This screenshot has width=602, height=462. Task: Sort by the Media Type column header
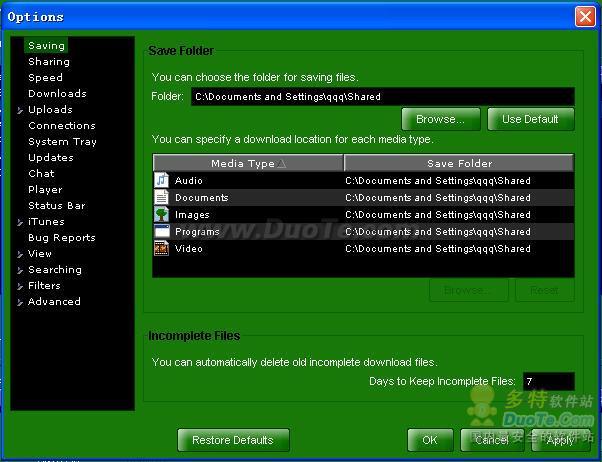(x=248, y=163)
